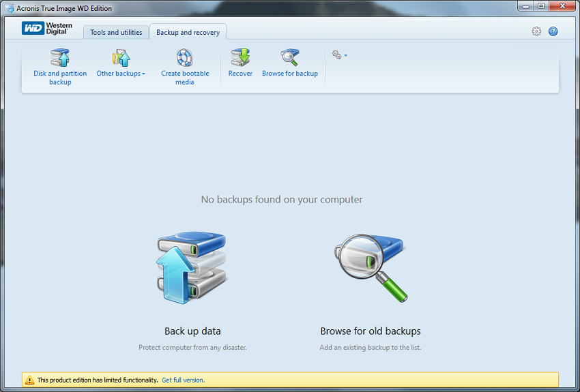Click 'Protect computer from any disaster.' text
The width and height of the screenshot is (580, 392).
(192, 347)
